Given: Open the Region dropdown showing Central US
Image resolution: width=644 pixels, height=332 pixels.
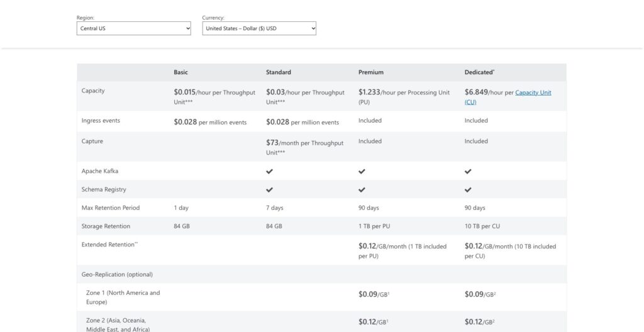Looking at the screenshot, I should [133, 28].
